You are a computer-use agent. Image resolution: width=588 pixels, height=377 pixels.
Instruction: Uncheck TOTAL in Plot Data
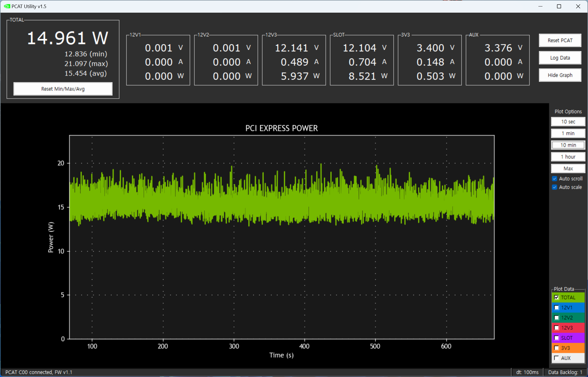[x=556, y=298]
